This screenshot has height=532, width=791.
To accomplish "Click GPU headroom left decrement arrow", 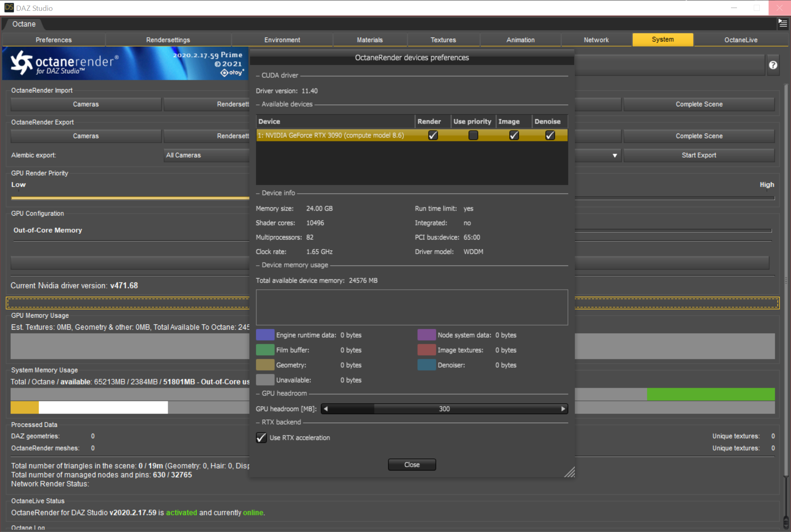I will pos(326,409).
